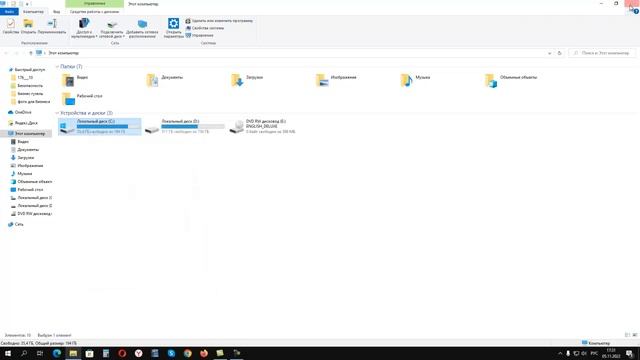Open the Доступ к мультимедиа dropdown

tap(84, 28)
